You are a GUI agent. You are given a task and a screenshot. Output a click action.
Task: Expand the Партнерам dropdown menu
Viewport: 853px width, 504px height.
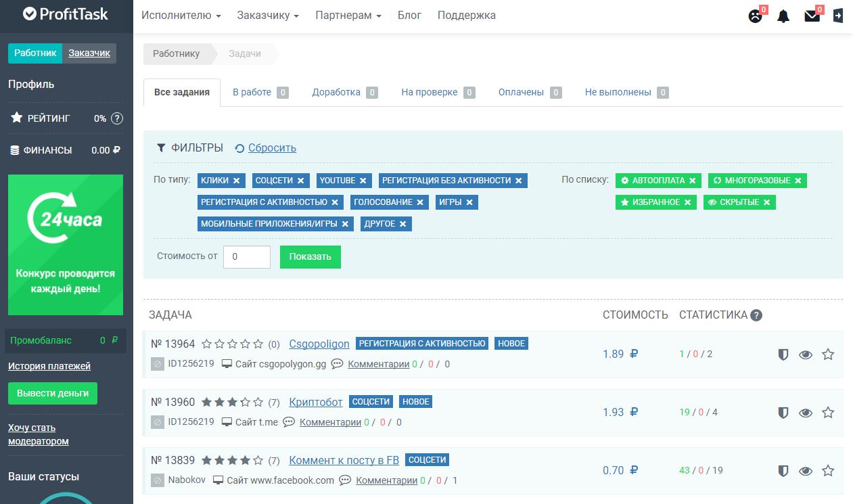pyautogui.click(x=348, y=15)
